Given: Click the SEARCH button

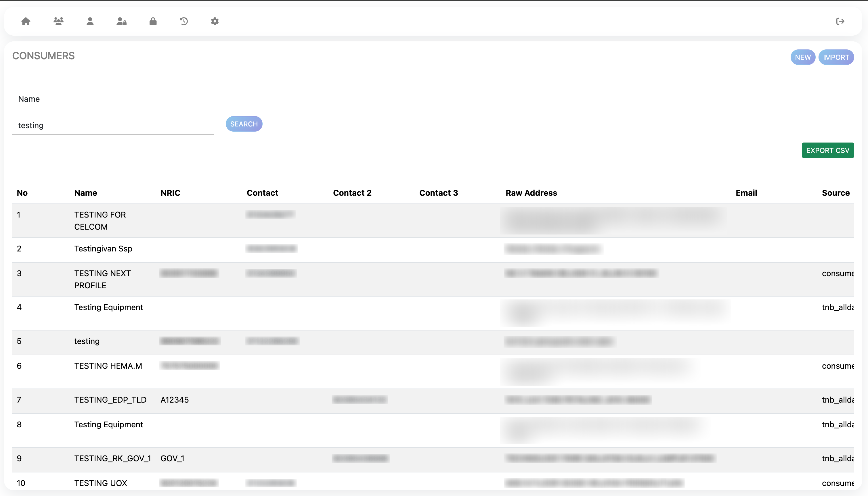Looking at the screenshot, I should (244, 124).
